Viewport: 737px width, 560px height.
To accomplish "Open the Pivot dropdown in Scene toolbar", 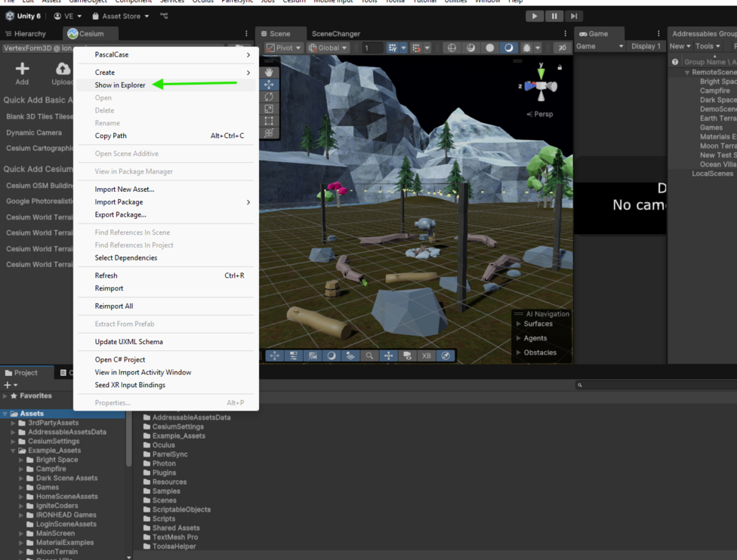I will pyautogui.click(x=284, y=48).
